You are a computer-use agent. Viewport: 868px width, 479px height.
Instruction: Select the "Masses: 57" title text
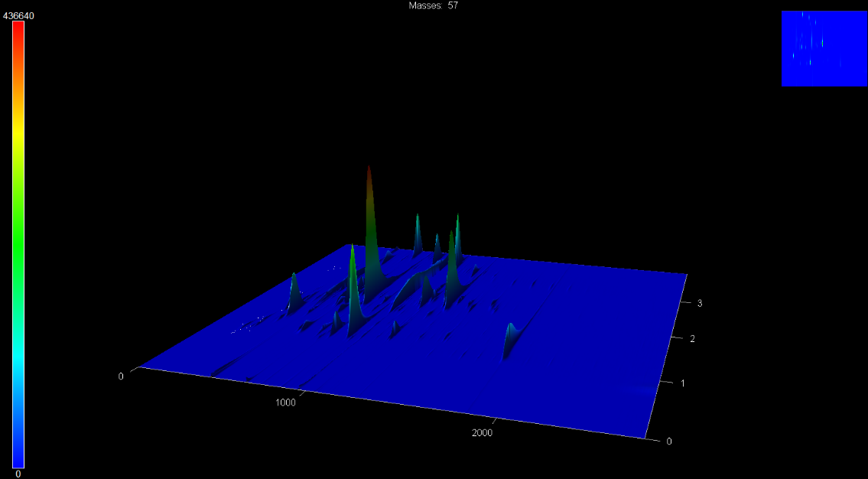pyautogui.click(x=434, y=5)
